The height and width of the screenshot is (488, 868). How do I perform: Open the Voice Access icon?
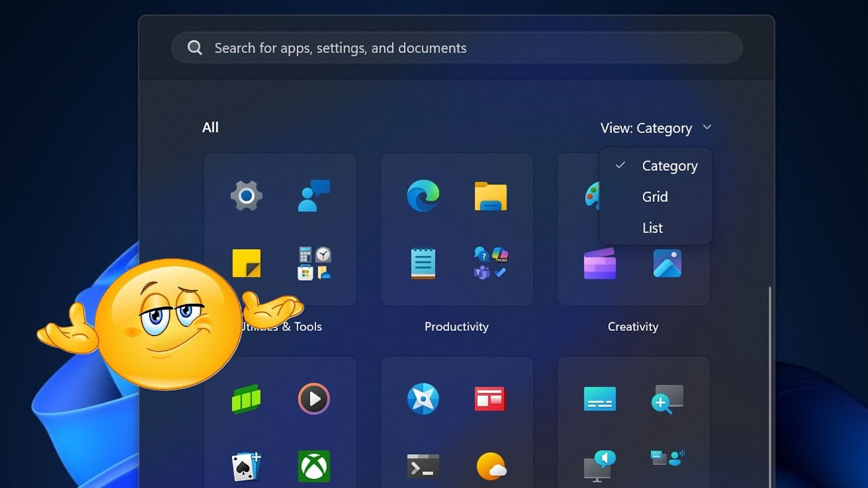click(667, 458)
